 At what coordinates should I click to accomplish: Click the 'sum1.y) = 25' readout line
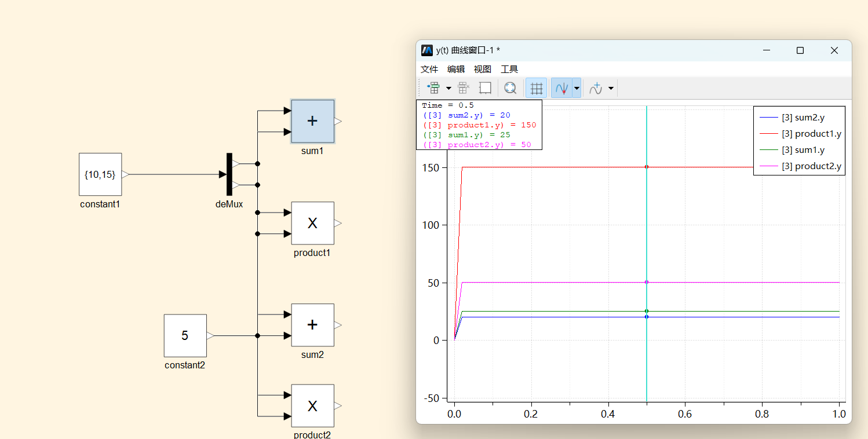click(466, 135)
